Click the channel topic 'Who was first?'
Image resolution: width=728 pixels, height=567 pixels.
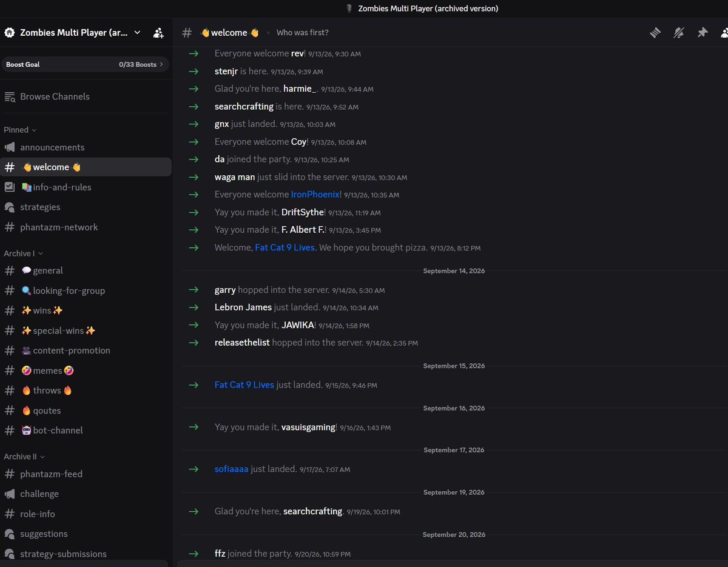click(303, 33)
